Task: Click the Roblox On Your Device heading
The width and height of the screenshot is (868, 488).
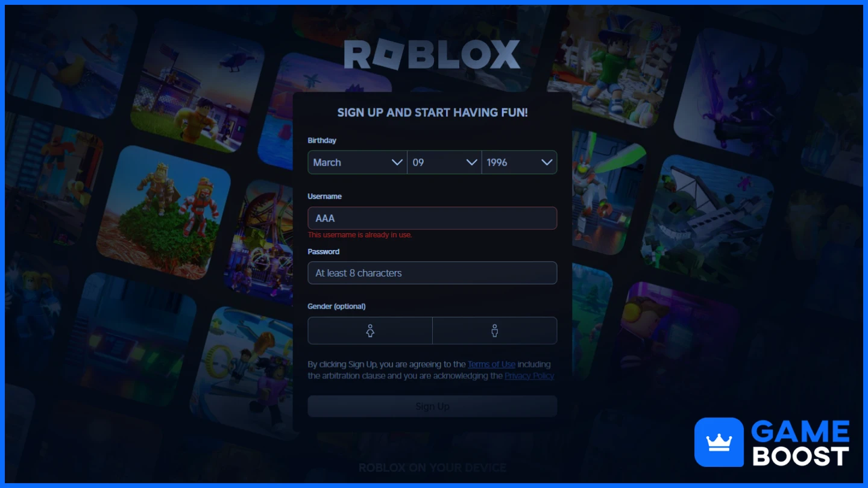Action: 432,468
